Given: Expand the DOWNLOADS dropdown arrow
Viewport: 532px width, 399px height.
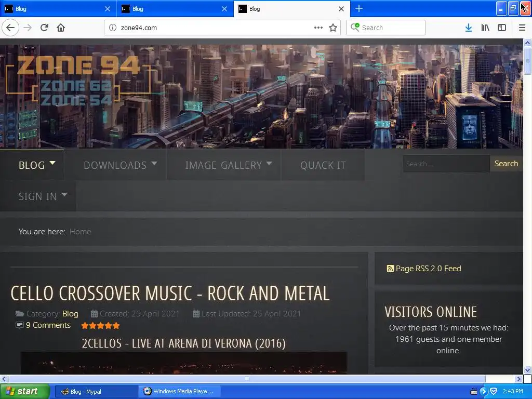Looking at the screenshot, I should [154, 163].
